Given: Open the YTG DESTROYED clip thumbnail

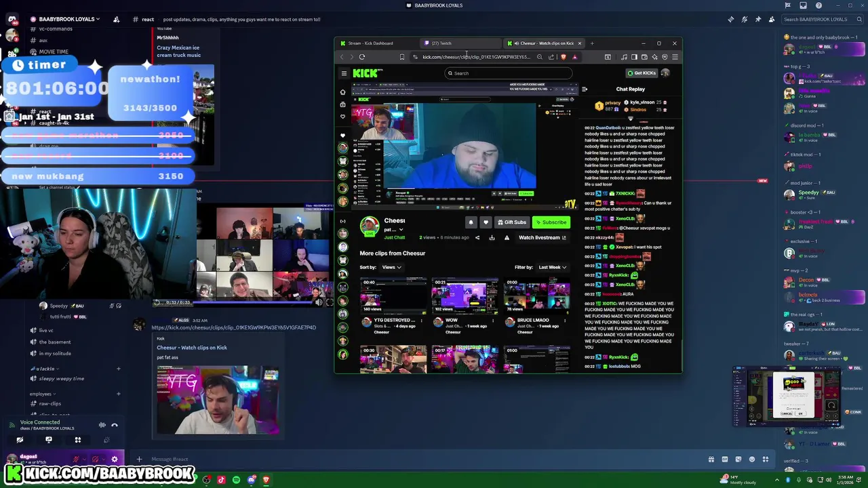Looking at the screenshot, I should (x=393, y=296).
